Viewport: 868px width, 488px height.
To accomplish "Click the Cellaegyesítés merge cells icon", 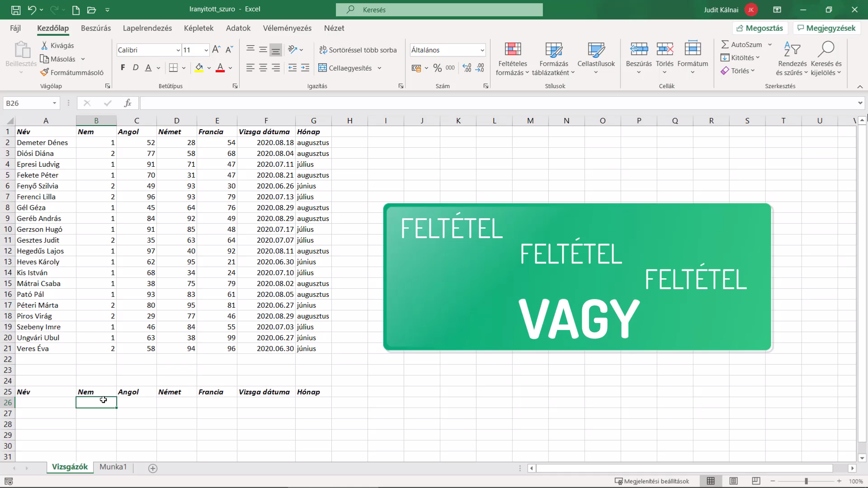I will pyautogui.click(x=322, y=68).
